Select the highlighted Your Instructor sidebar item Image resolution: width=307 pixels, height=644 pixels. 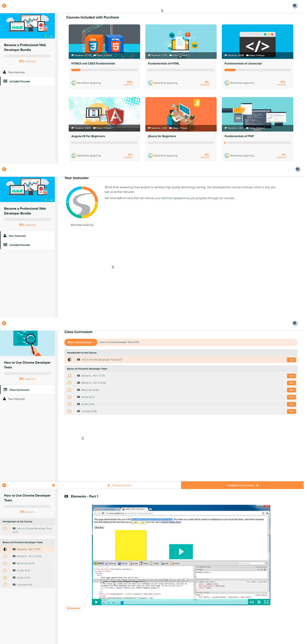(27, 236)
